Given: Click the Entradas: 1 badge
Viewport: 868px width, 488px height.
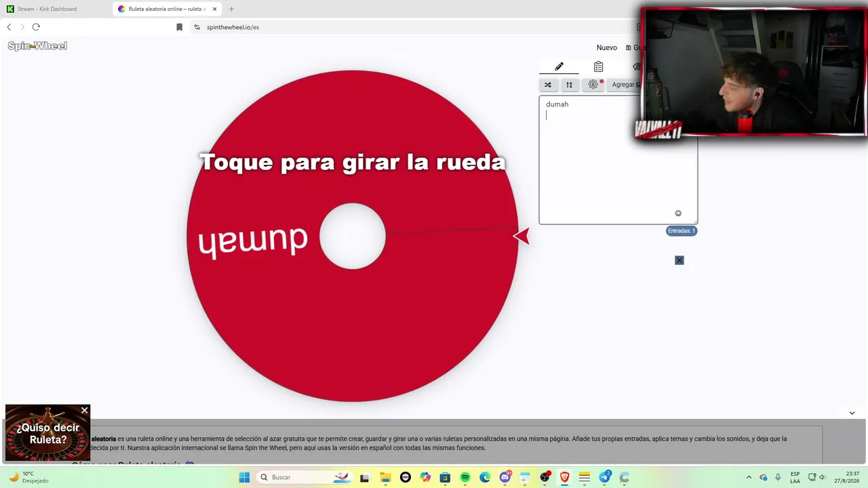Looking at the screenshot, I should 682,231.
